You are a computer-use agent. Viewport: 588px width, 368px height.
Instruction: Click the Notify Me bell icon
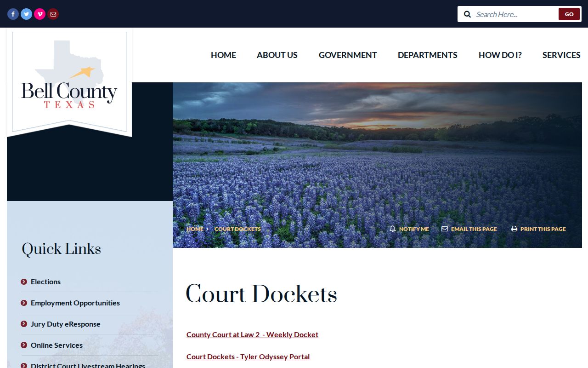[392, 229]
